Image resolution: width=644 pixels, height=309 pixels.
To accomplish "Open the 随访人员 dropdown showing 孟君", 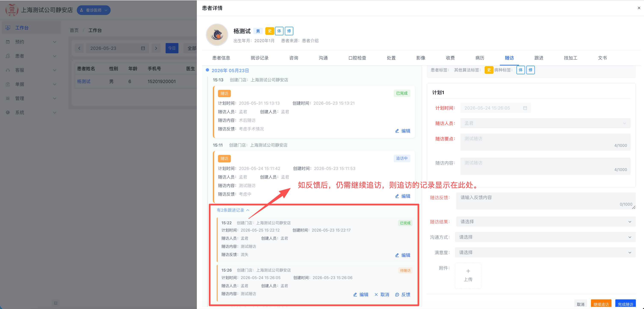I will [x=545, y=123].
